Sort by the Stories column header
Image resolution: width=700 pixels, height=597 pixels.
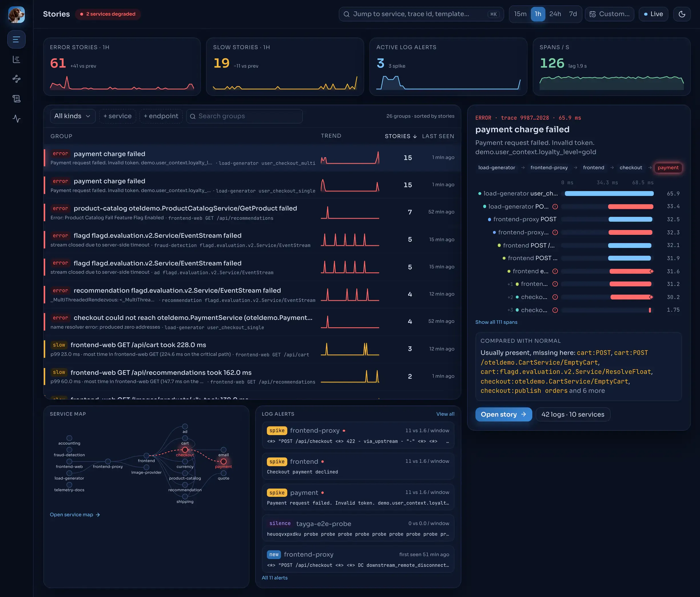(400, 136)
